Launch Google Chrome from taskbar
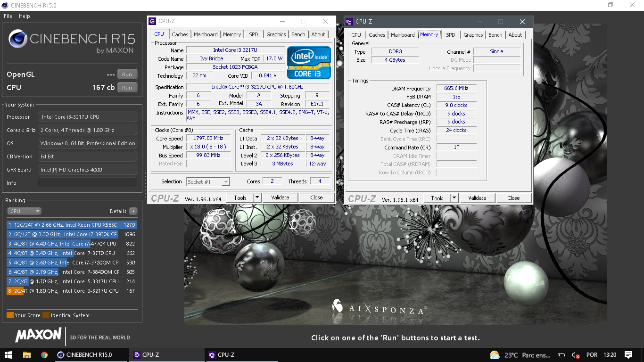Screen dimensions: 644x362 point(44,355)
